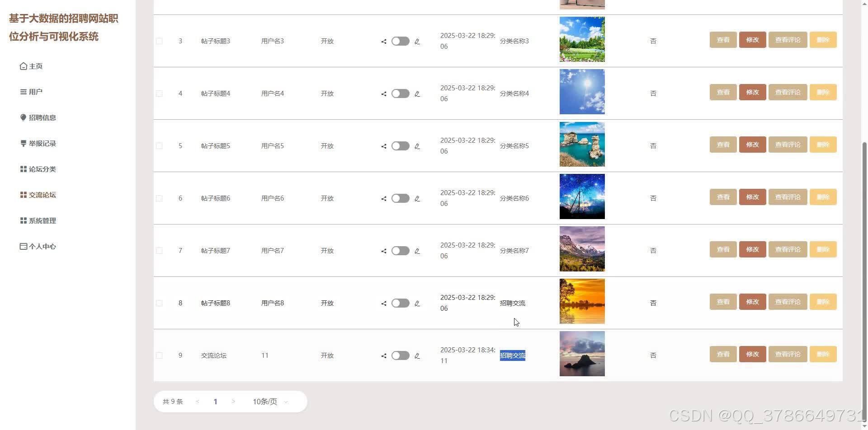868x430 pixels.
Task: Click the share icon in row 3
Action: pyautogui.click(x=384, y=41)
